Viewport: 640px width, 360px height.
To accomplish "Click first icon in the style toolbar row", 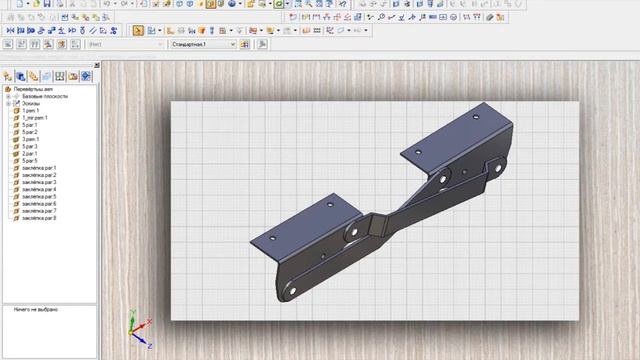I will (x=8, y=44).
